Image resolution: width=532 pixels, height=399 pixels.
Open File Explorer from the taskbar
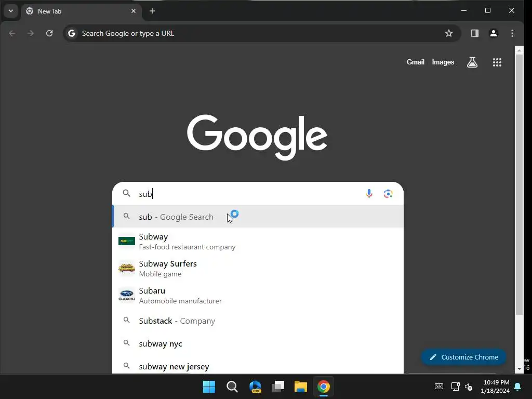point(301,387)
